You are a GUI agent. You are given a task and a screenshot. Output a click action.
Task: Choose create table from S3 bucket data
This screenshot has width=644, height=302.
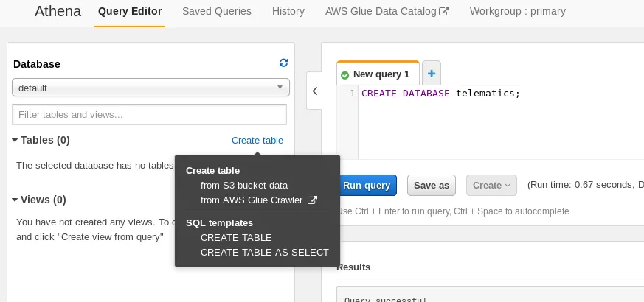(243, 185)
